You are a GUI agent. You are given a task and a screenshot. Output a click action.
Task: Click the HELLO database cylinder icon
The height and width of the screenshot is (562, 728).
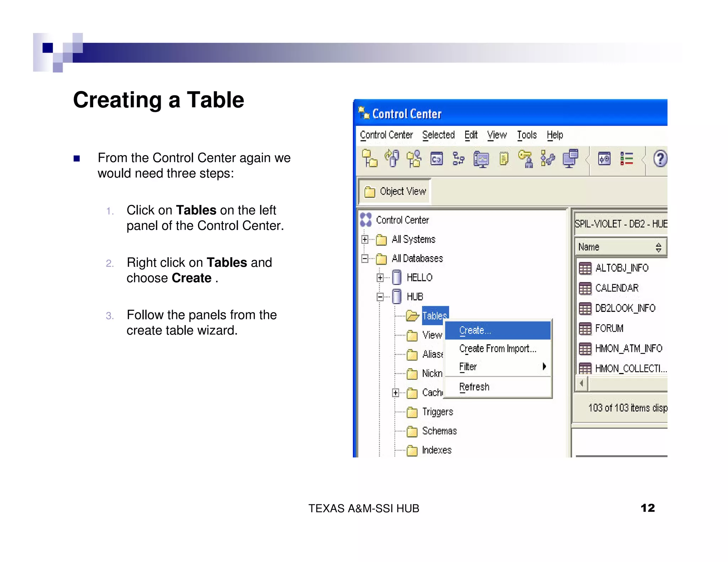pos(397,277)
